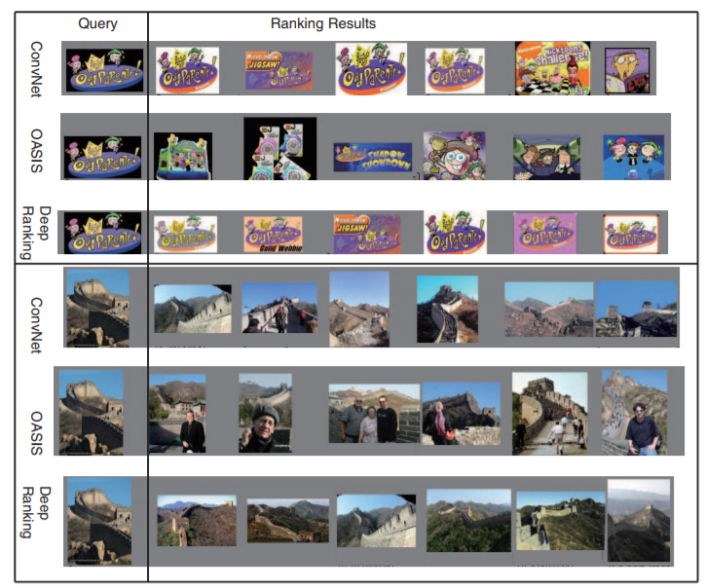This screenshot has width=706, height=588.
Task: Select the Shadow Showdown banner thumbnail
Action: tap(373, 157)
